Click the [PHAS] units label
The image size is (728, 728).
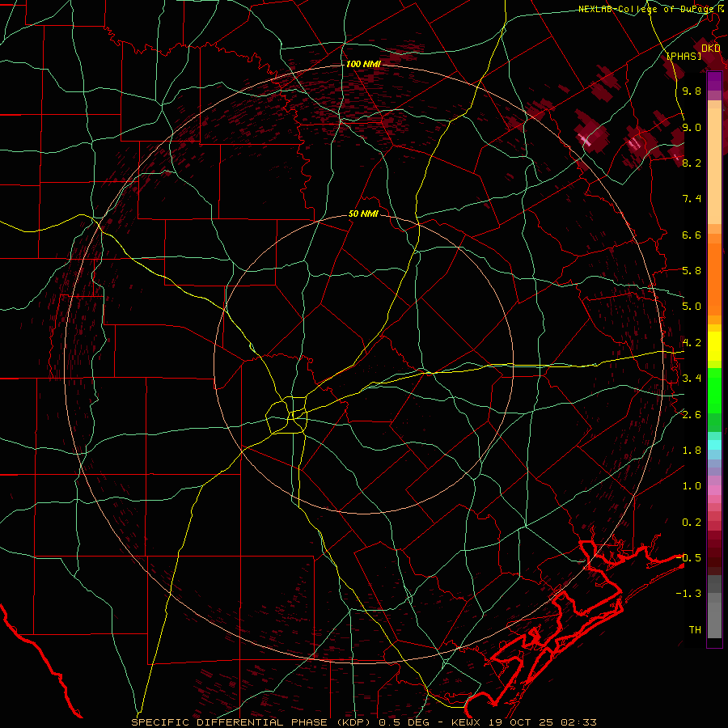click(x=684, y=56)
